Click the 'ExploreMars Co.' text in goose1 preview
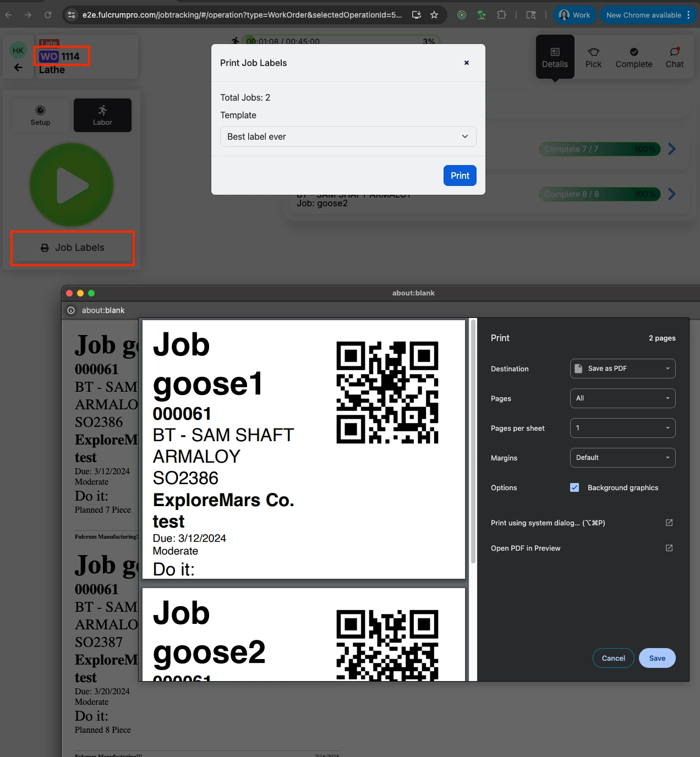700x757 pixels. coord(223,500)
